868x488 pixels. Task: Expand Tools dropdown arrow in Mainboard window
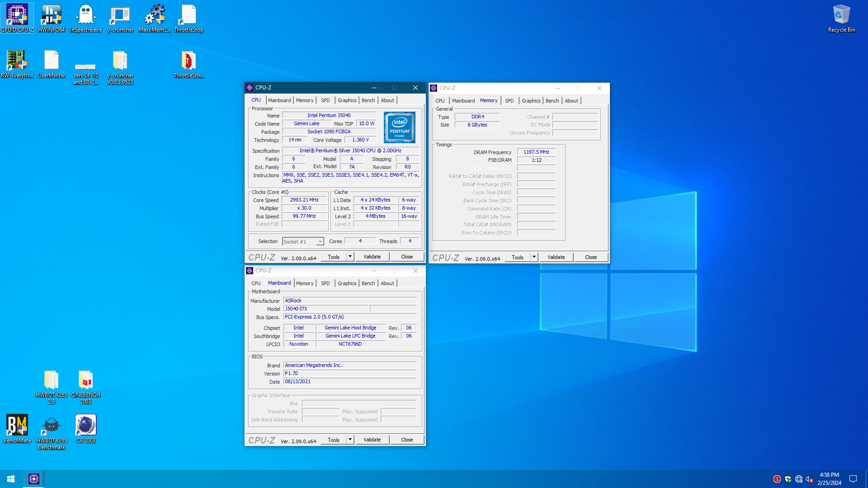[350, 440]
